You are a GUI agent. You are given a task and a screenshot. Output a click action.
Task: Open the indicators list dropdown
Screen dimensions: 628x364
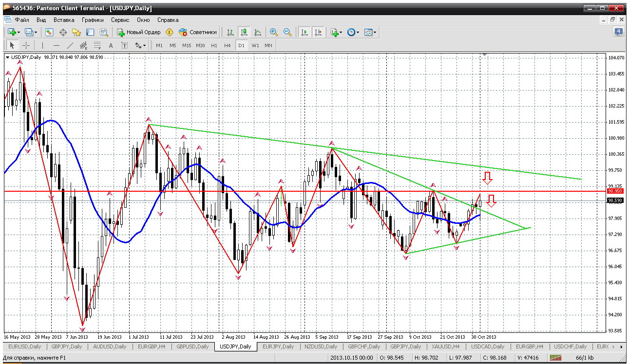pos(336,32)
